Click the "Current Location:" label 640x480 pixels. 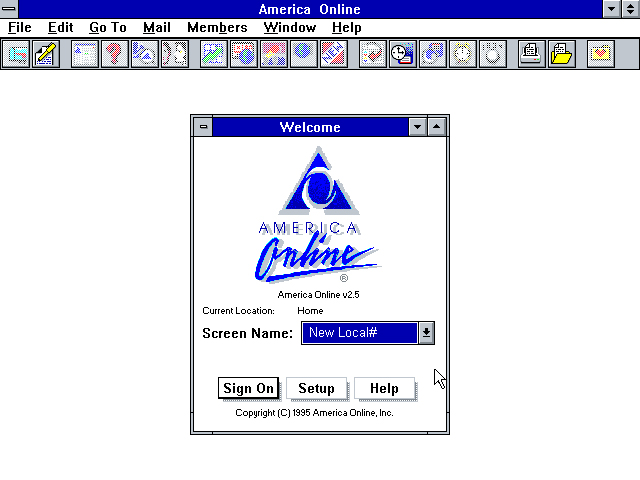point(238,311)
